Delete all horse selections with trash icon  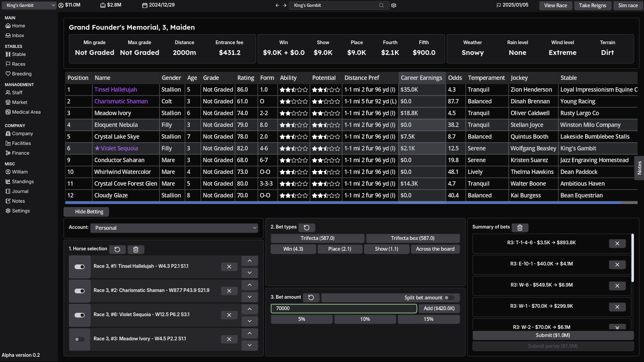tap(136, 250)
